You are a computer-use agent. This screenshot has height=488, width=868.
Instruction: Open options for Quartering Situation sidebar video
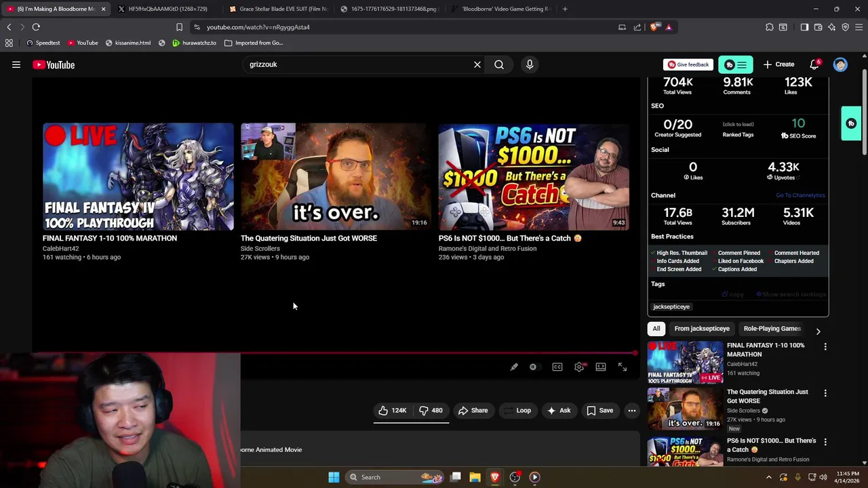point(825,393)
